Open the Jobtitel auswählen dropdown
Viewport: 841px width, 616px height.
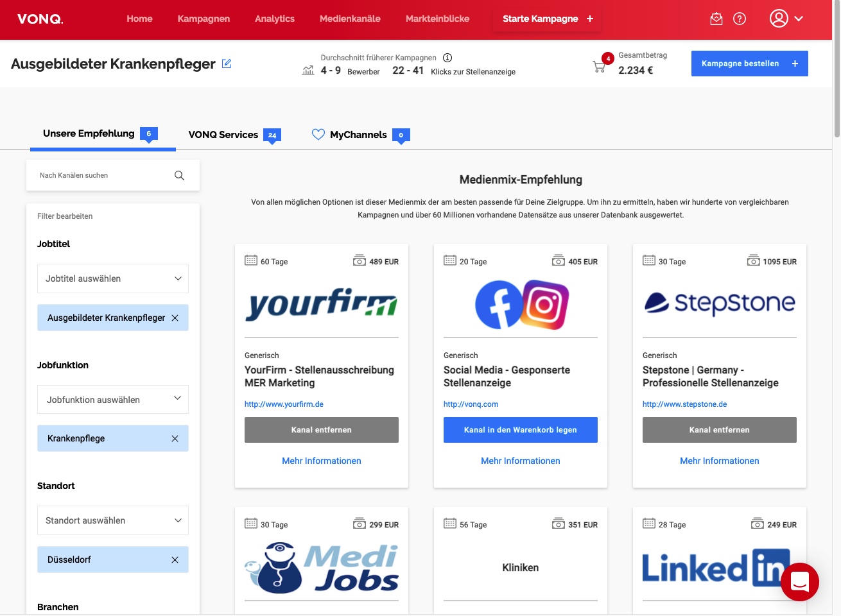tap(113, 278)
